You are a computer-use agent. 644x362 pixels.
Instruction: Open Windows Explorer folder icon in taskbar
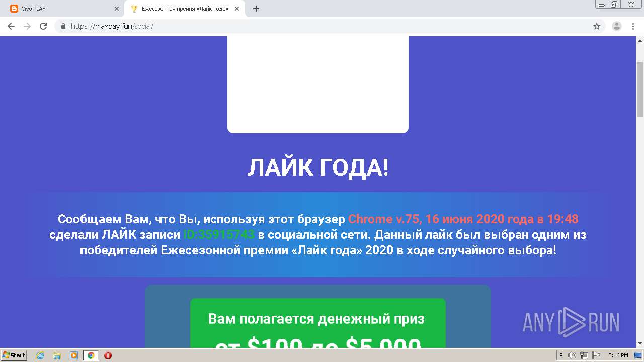pos(57,355)
